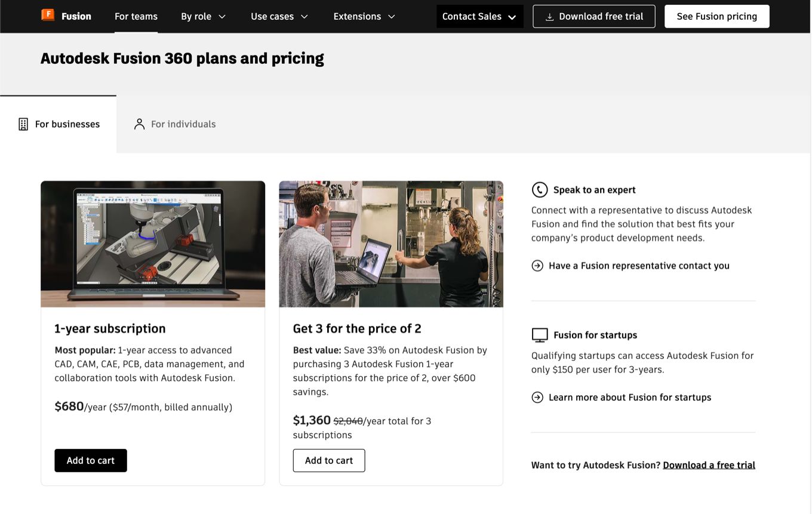Click the building icon beside For businesses
This screenshot has height=514, width=812.
pos(23,124)
